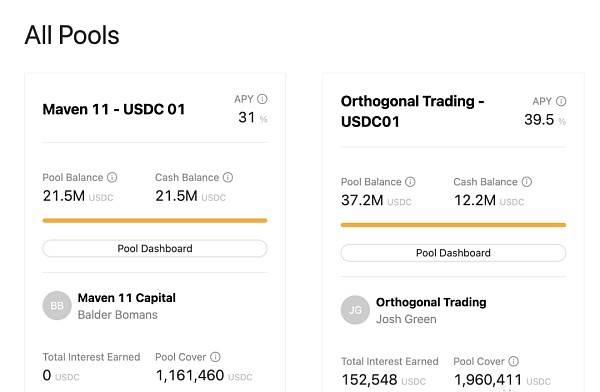Click APY info icon on Maven 11 card
The width and height of the screenshot is (600, 392).
[x=262, y=99]
